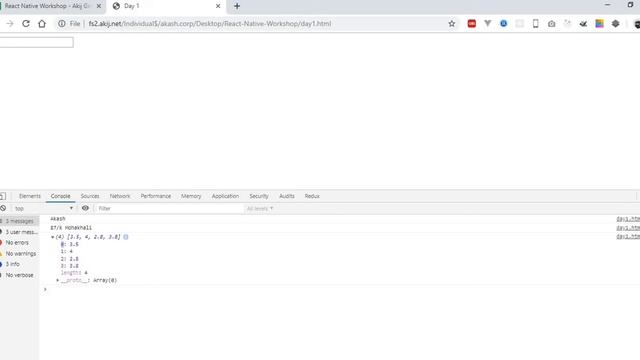Screen dimensions: 640x360
Task: Open the funnel-shaped extension icon
Action: pyautogui.click(x=487, y=24)
